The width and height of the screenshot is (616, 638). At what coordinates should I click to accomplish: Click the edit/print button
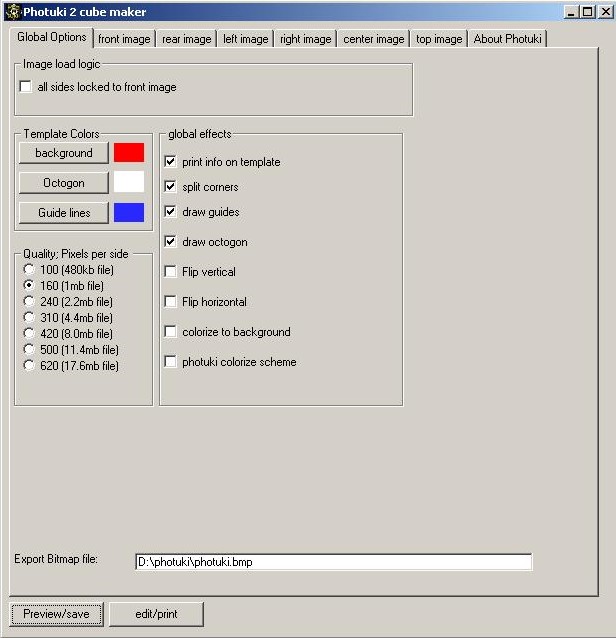click(156, 614)
